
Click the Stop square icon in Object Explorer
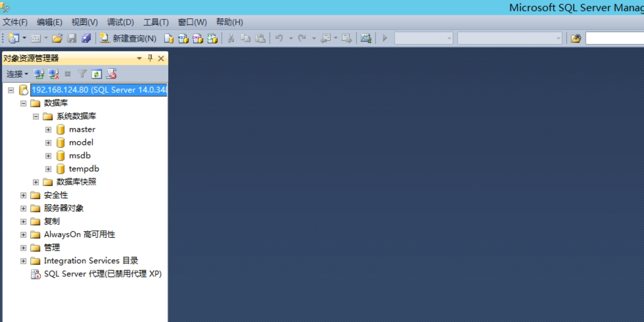pos(68,74)
